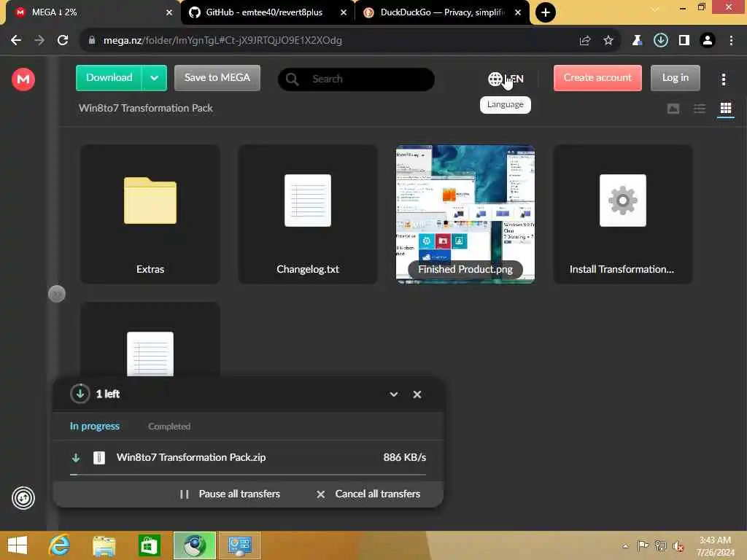The image size is (747, 560).
Task: Switch to list view icon
Action: point(700,109)
